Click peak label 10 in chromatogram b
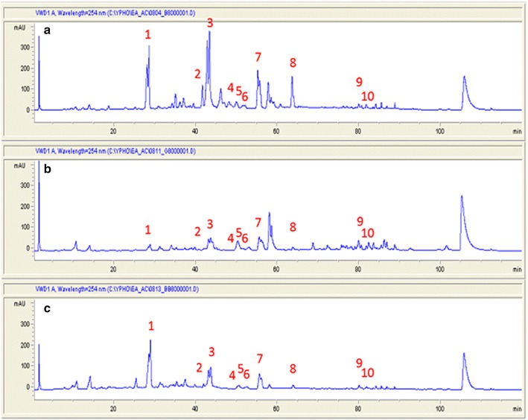Screen dimensions: 528x420 367,234
